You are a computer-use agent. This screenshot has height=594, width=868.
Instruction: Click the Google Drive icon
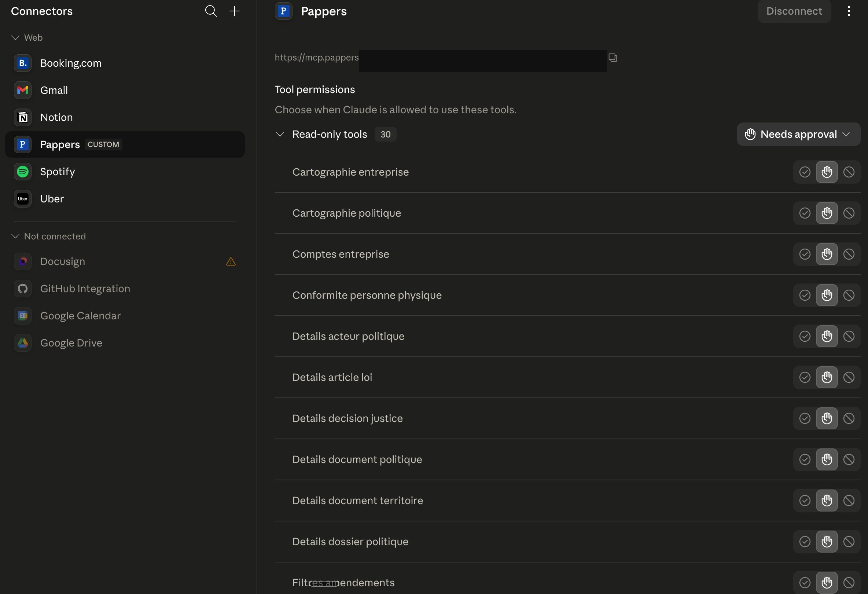[22, 342]
